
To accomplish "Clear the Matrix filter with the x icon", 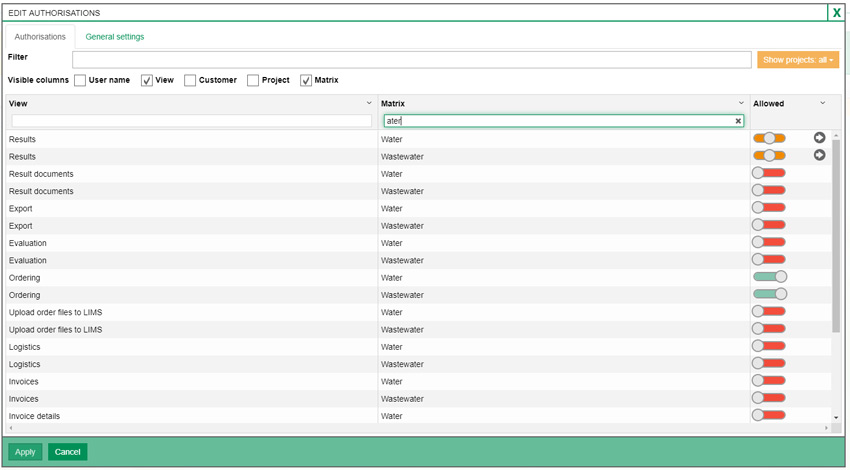I will click(x=738, y=121).
